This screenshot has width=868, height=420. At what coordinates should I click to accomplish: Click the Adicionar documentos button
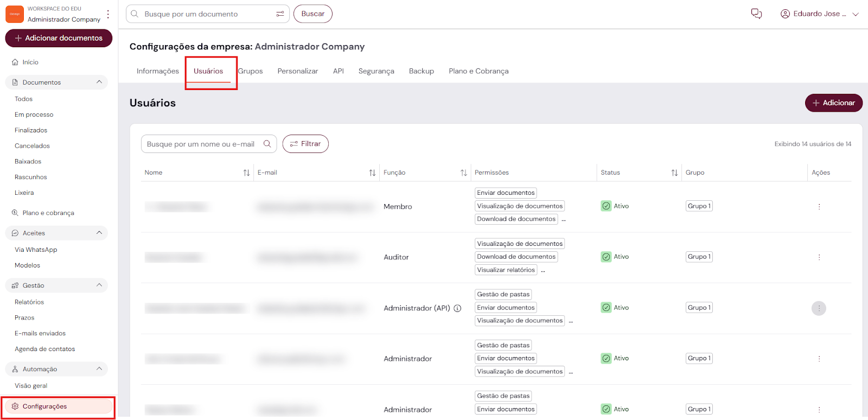[59, 38]
